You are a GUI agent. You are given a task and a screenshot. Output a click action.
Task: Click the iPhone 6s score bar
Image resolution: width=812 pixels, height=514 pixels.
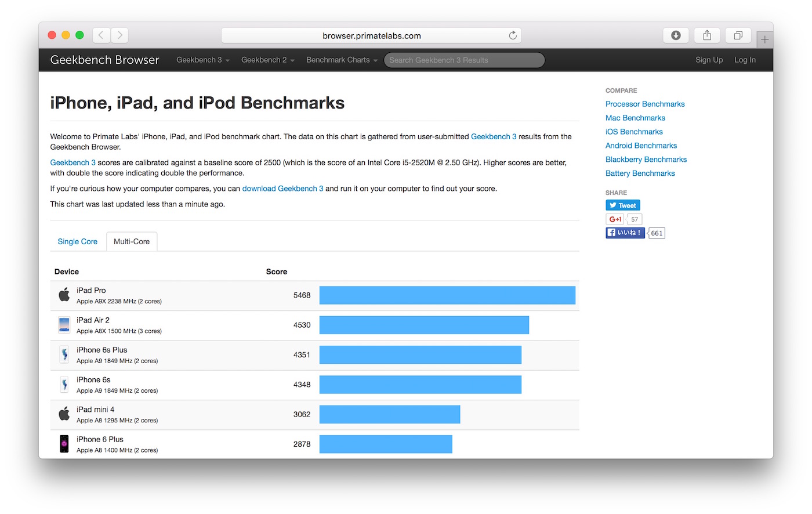coord(420,385)
